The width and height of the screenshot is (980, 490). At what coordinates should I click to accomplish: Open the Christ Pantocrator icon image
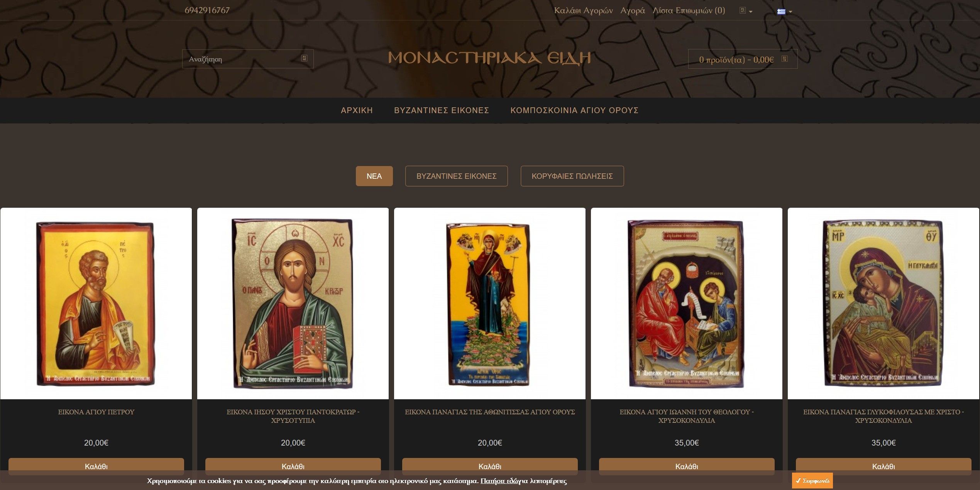[x=293, y=303]
